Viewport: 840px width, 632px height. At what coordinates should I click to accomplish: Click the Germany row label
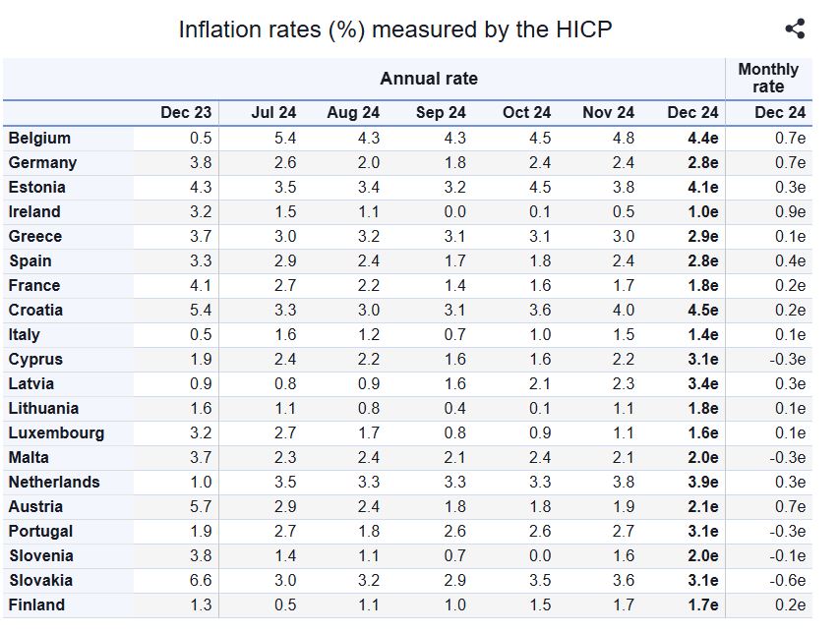click(43, 163)
